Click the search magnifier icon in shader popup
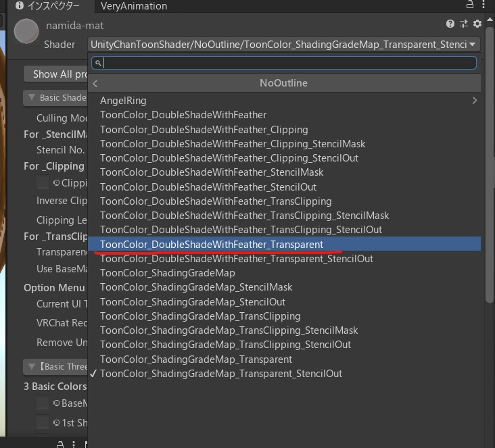The height and width of the screenshot is (448, 495). [98, 63]
